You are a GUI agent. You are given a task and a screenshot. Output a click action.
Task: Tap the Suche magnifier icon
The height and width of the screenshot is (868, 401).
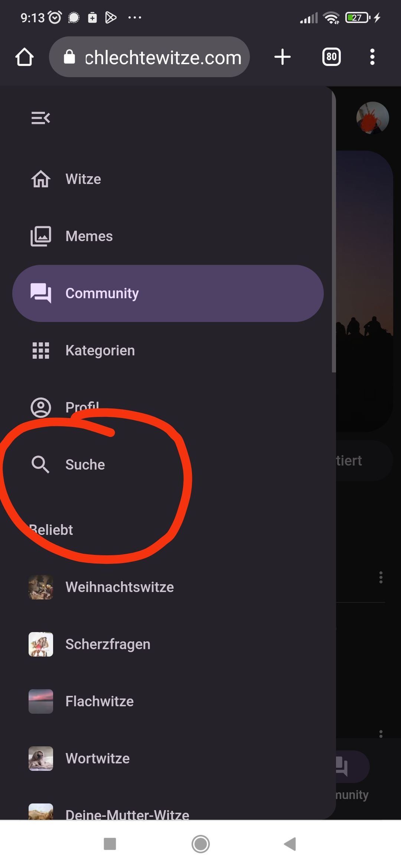point(40,464)
